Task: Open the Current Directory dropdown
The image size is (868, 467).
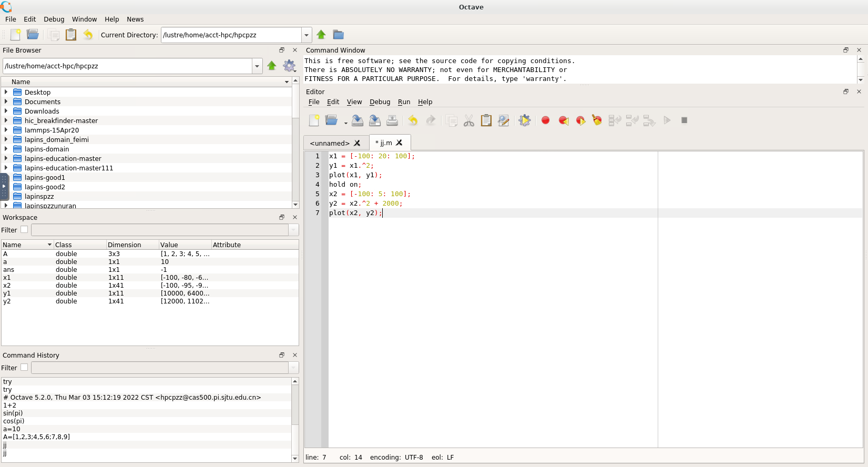Action: point(307,35)
